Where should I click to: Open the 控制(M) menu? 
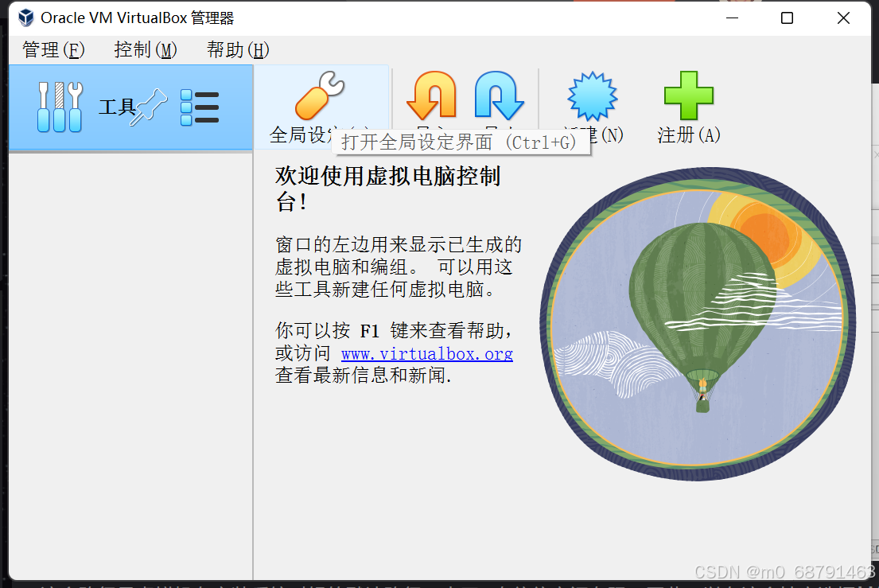(x=146, y=50)
